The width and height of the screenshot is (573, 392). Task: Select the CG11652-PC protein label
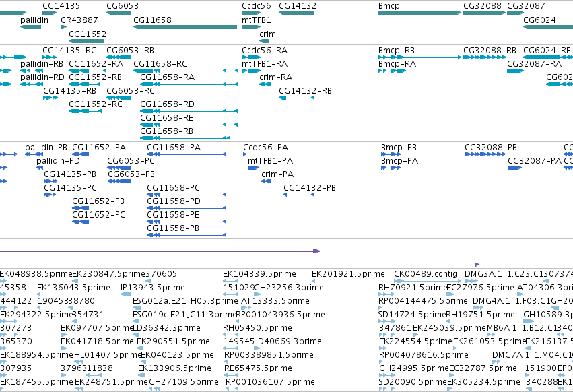pyautogui.click(x=98, y=215)
